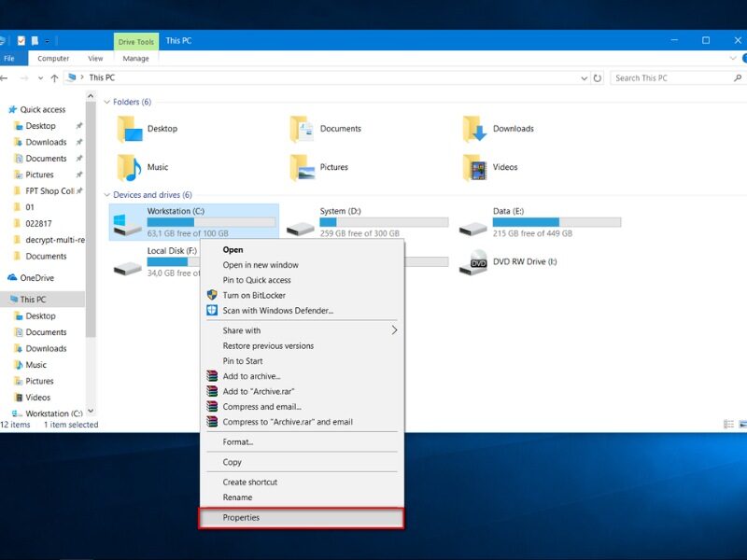Open the Music folder icon
Viewport: 747px width, 560px height.
129,167
